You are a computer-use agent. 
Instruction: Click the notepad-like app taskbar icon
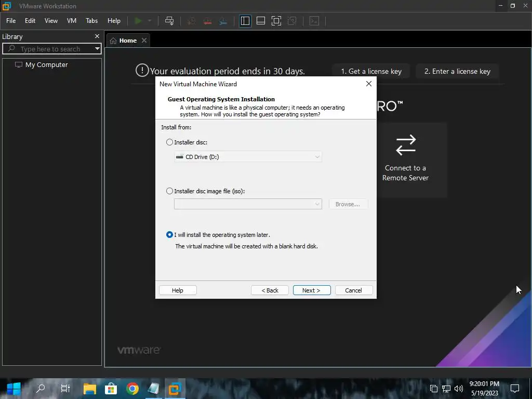[x=153, y=389]
